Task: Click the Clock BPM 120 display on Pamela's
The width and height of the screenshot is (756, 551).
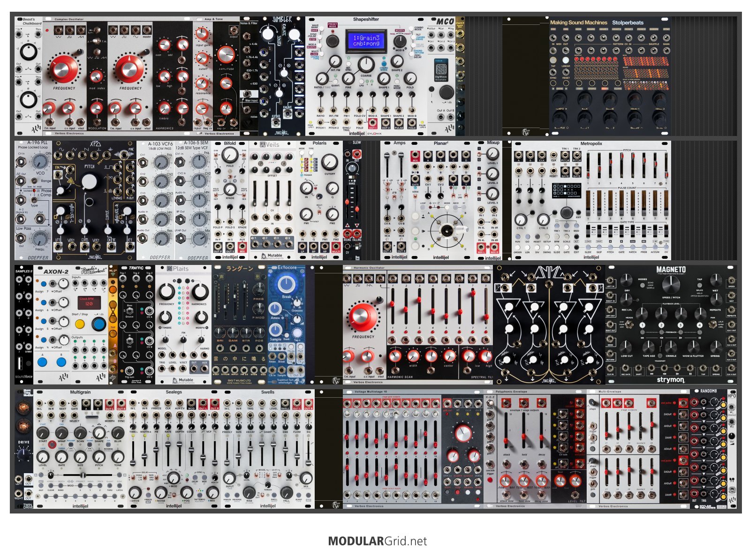Action: point(89,303)
